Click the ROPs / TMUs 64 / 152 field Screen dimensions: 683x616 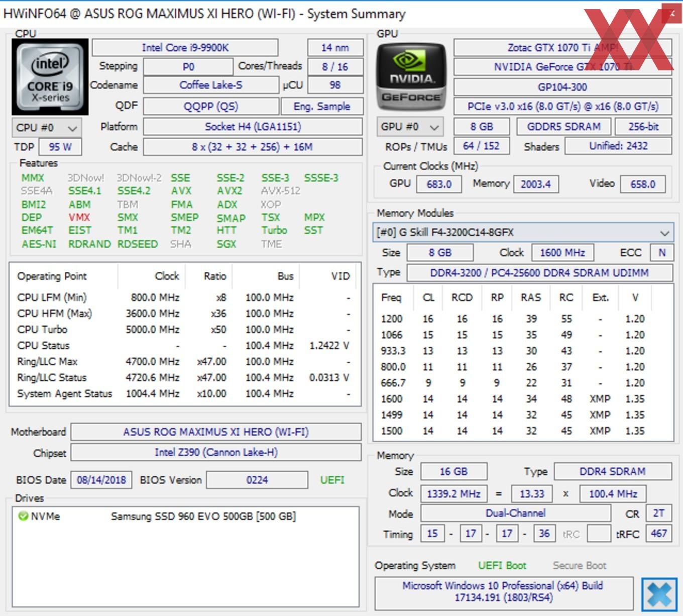point(482,146)
